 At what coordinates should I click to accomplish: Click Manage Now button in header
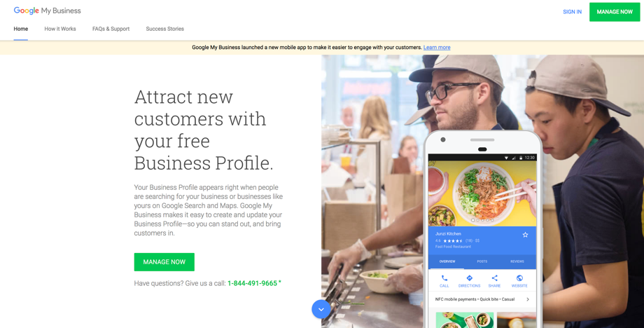pyautogui.click(x=615, y=12)
